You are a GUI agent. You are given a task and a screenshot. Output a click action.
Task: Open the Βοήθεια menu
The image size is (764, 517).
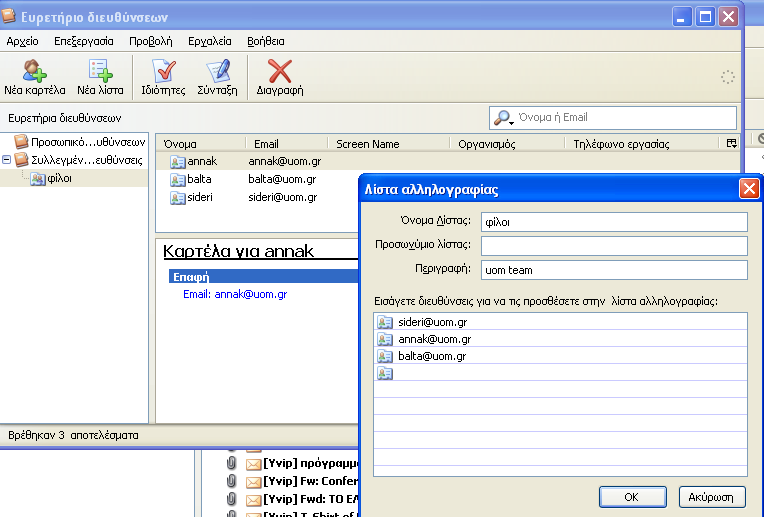[x=266, y=41]
